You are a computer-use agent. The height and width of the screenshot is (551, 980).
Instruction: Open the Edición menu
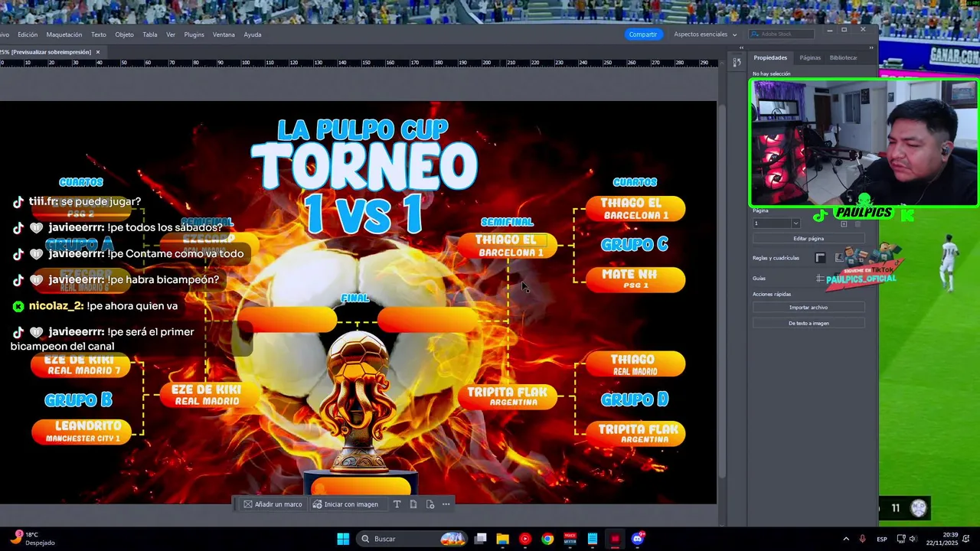pos(28,34)
